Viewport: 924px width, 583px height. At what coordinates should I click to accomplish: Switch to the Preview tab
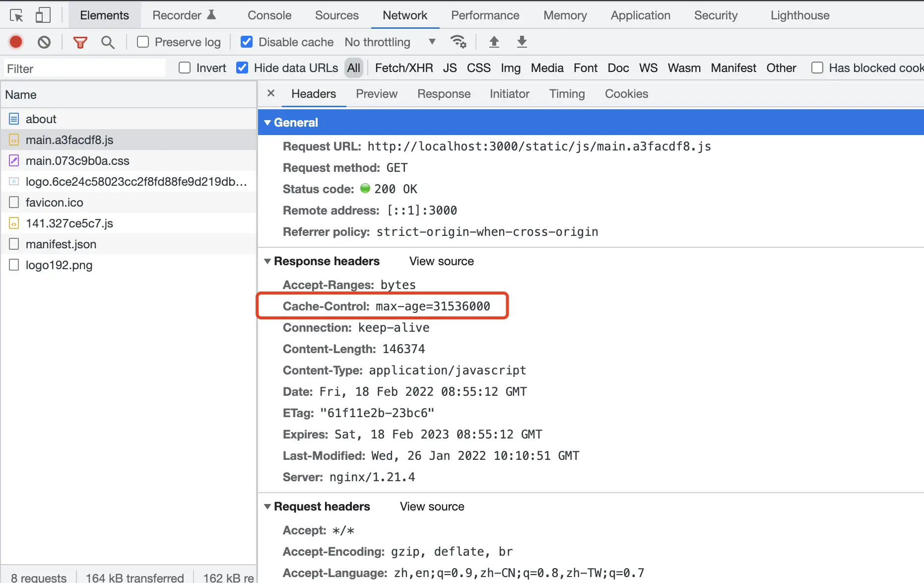(x=377, y=94)
